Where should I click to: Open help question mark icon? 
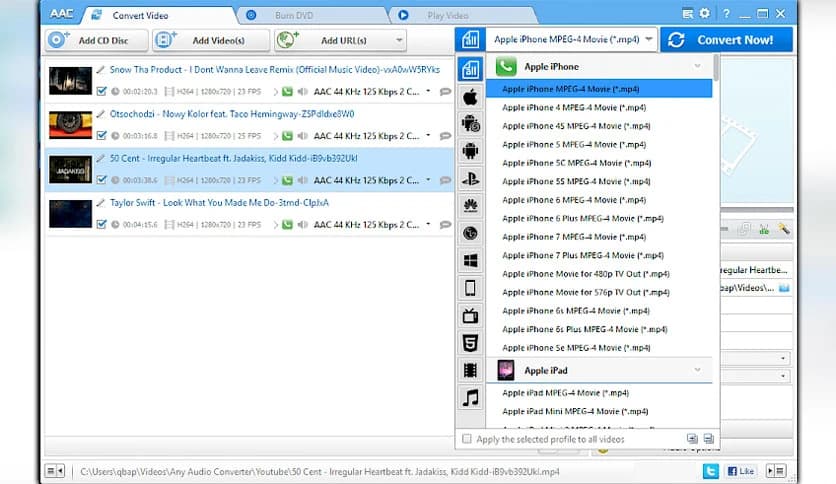tap(726, 14)
